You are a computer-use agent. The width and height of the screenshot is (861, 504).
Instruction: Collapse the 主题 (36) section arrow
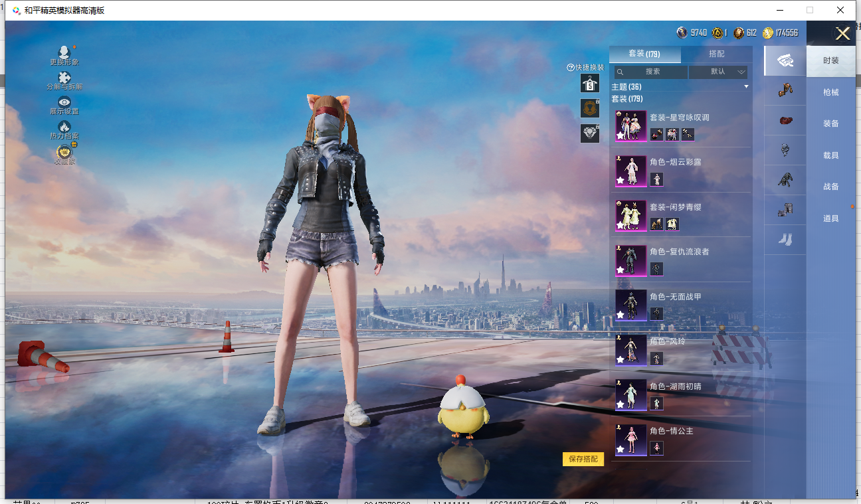pos(746,87)
